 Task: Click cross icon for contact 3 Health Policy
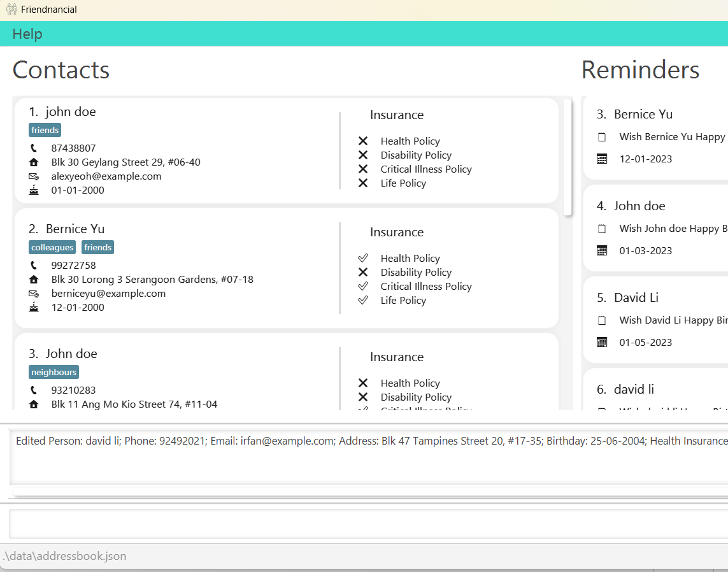click(363, 383)
